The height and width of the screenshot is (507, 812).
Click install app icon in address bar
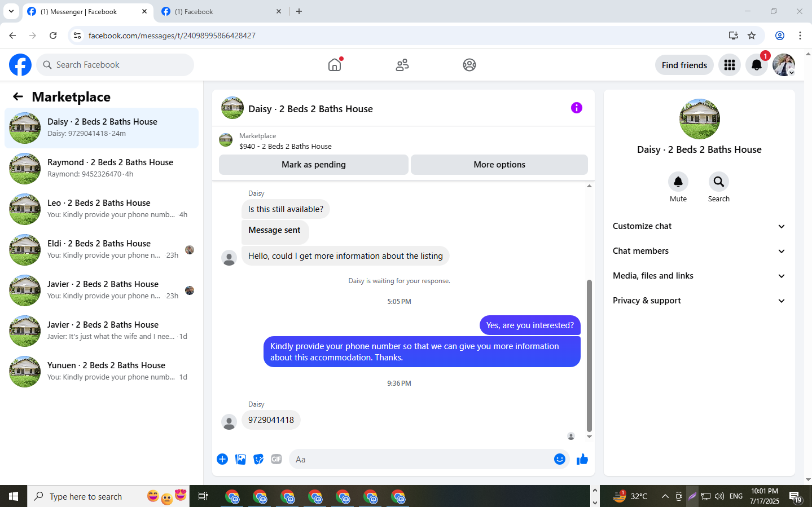click(734, 36)
